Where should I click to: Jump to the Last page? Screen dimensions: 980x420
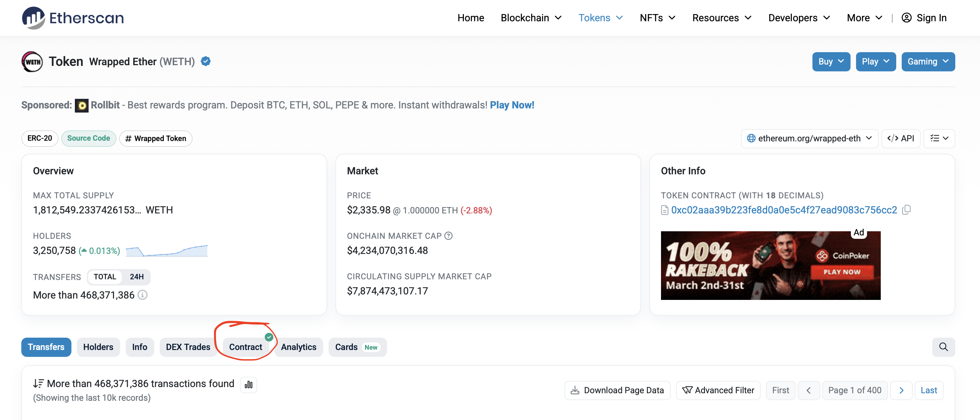(x=928, y=390)
